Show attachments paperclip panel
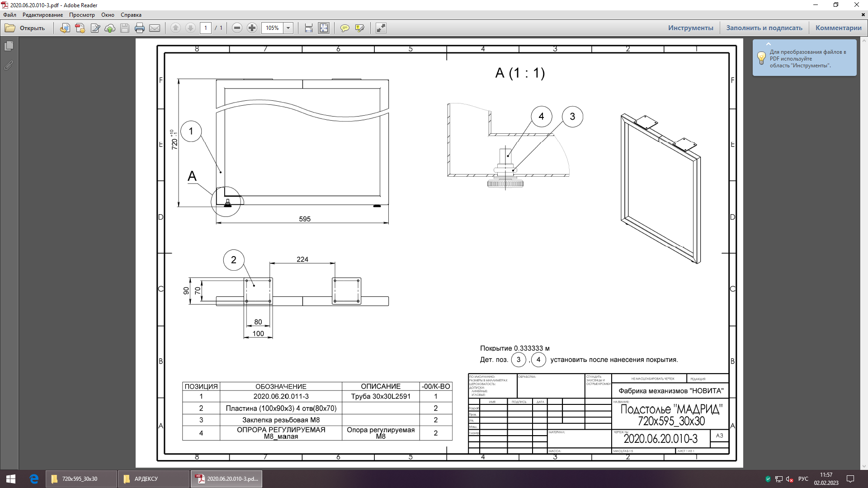Viewport: 868px width, 488px height. [9, 66]
